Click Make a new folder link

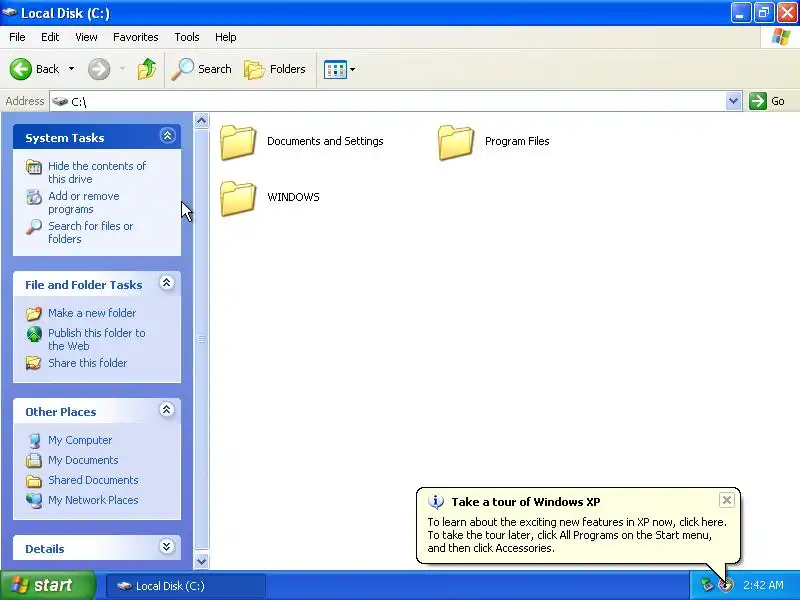tap(92, 313)
